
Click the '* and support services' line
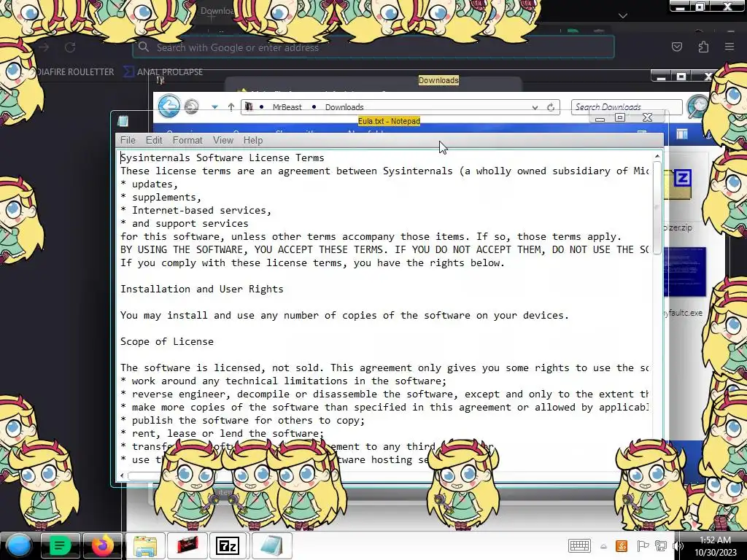click(185, 223)
